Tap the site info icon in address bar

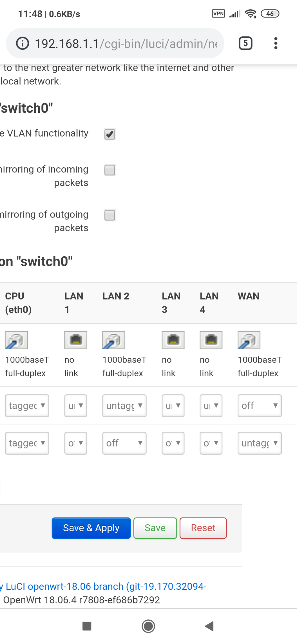click(x=23, y=43)
